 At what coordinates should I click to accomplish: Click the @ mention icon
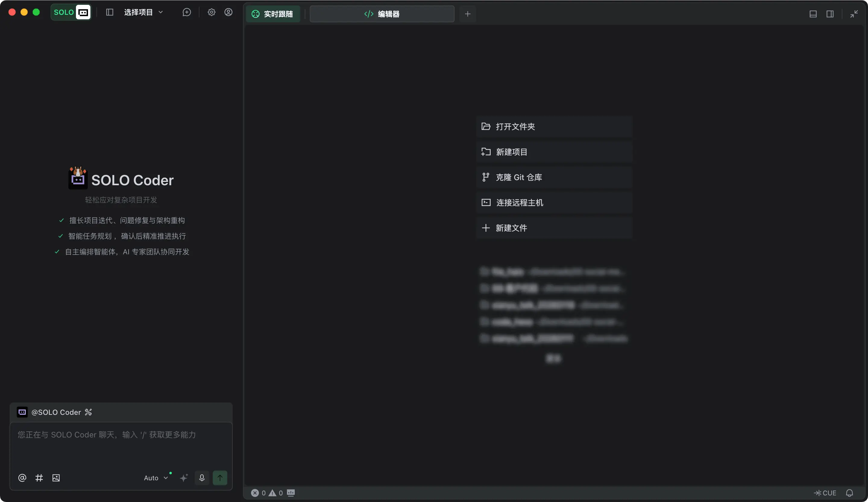[22, 478]
